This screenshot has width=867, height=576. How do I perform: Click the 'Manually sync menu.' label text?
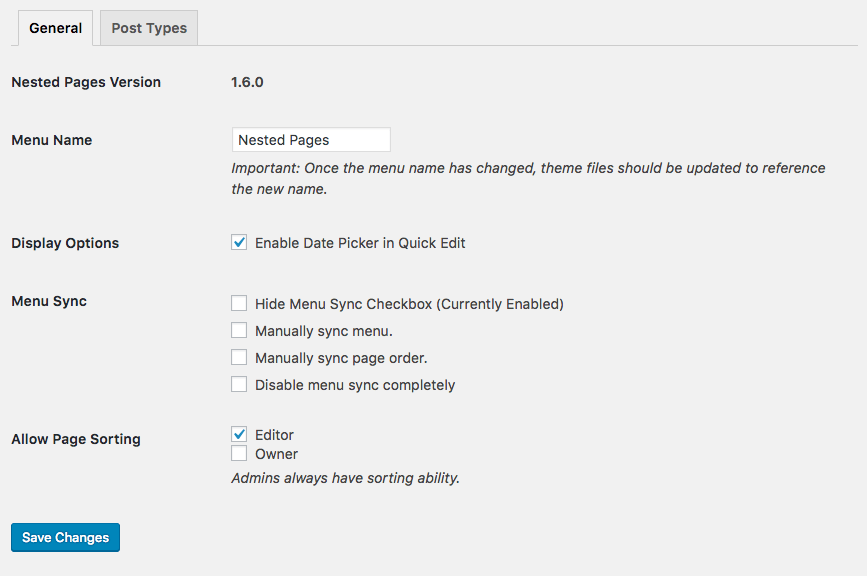pyautogui.click(x=323, y=331)
